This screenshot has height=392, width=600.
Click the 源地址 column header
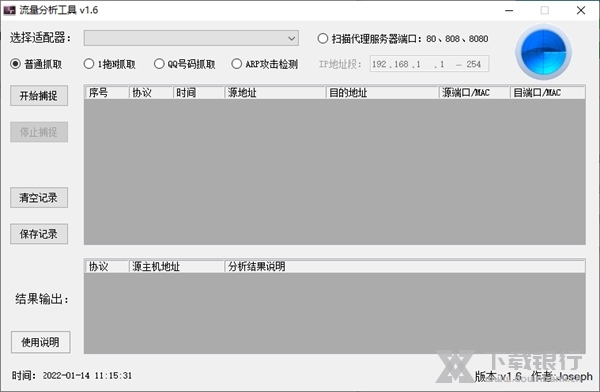[x=275, y=93]
